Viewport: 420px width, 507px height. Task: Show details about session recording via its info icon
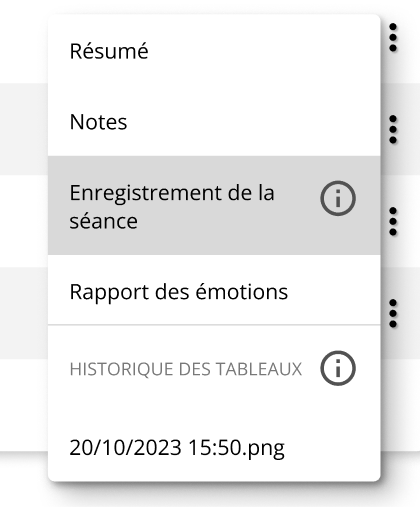pos(338,198)
